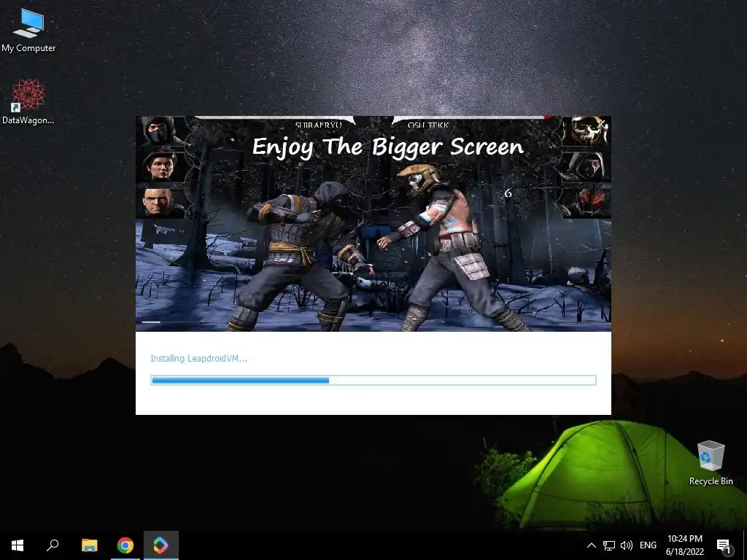Switch input language via ENG indicator
Image resolution: width=747 pixels, height=560 pixels.
(648, 545)
